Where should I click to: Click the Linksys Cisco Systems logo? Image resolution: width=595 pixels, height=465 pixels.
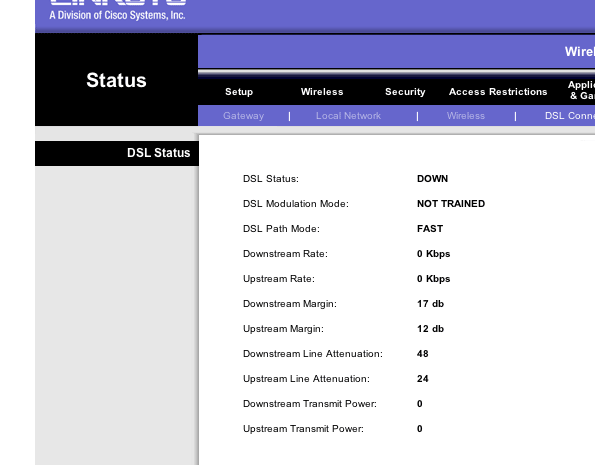(118, 10)
